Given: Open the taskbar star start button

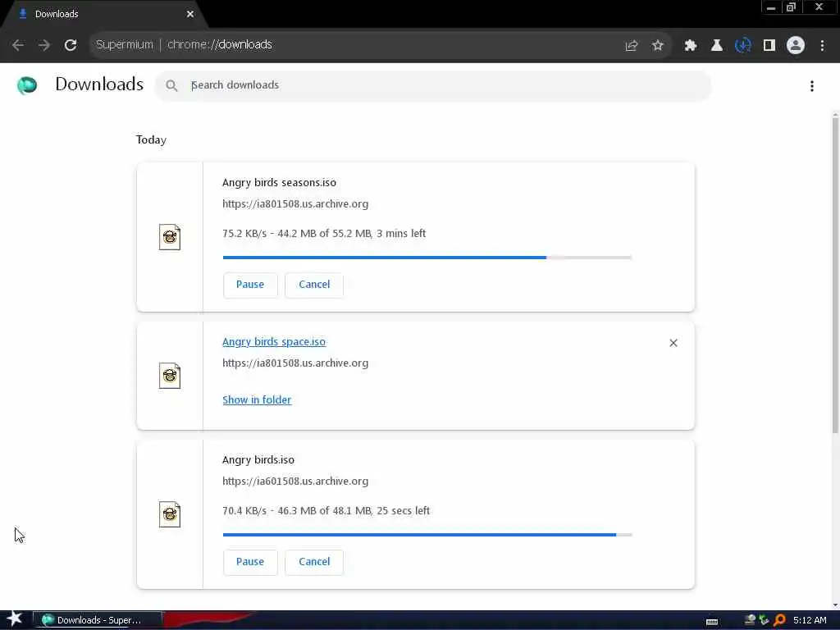Looking at the screenshot, I should point(15,619).
